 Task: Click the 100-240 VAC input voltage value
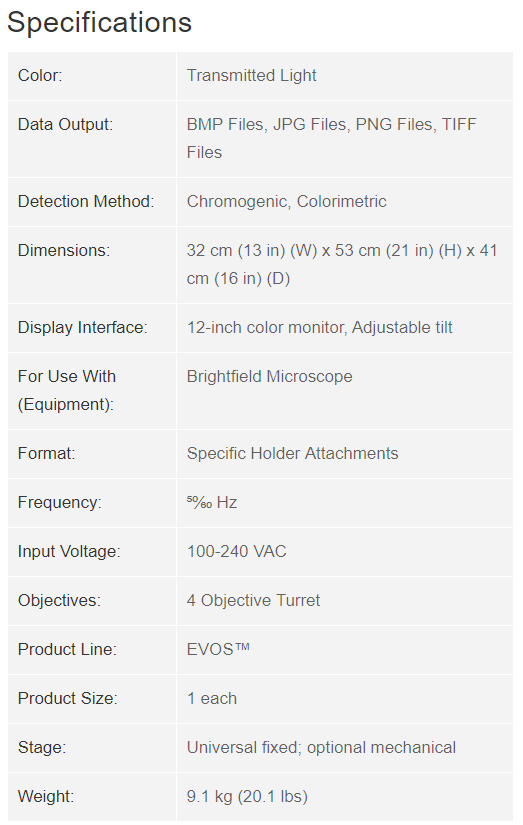pos(237,551)
